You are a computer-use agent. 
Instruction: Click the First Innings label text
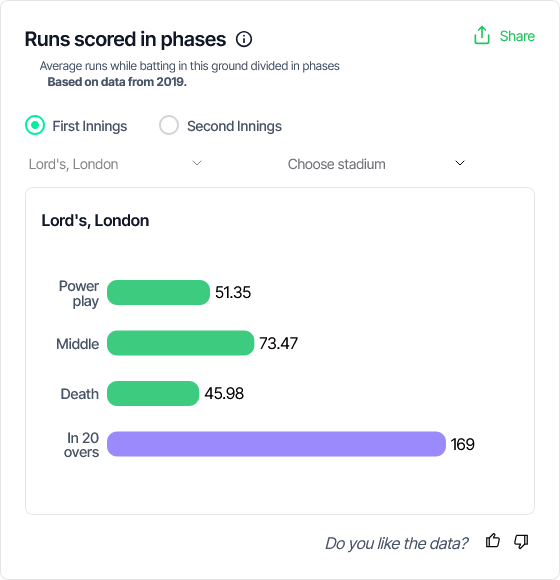pos(90,126)
